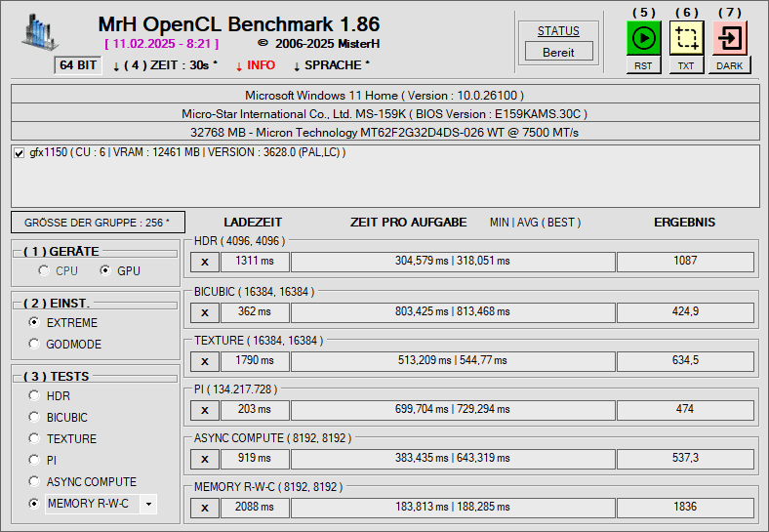
Task: Switch to DARK mode button
Action: tap(730, 65)
